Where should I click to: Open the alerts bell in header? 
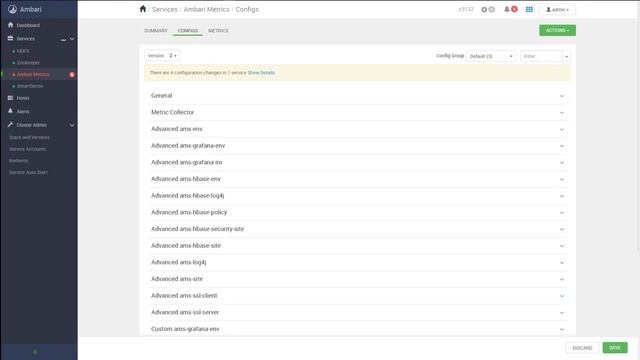pos(507,9)
